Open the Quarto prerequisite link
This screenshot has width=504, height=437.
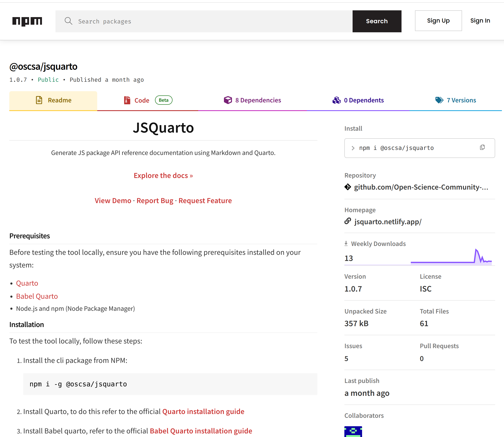pyautogui.click(x=27, y=283)
